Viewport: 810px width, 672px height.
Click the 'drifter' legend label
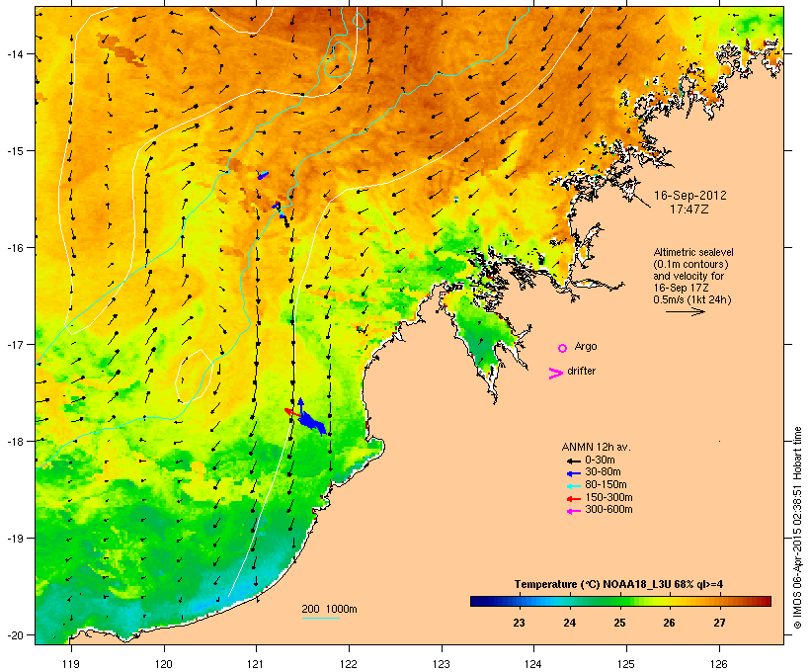pyautogui.click(x=581, y=371)
